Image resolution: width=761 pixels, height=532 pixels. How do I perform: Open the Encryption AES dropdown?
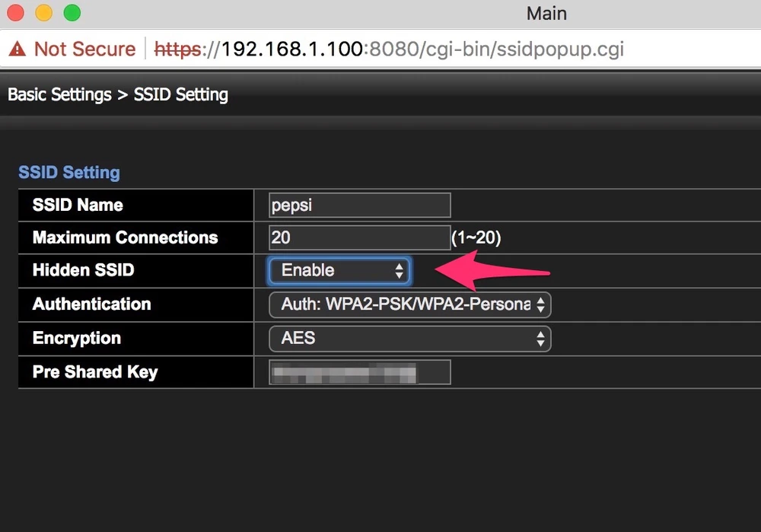pos(409,338)
